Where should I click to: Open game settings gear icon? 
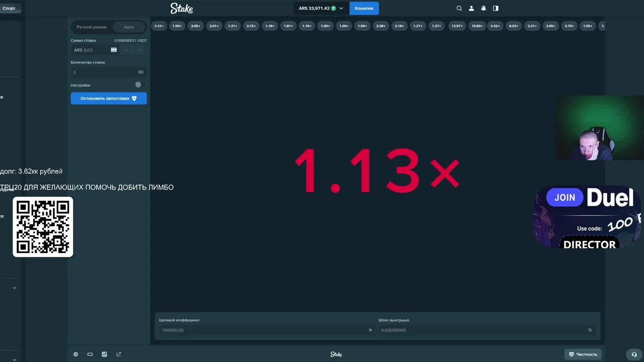[75, 354]
